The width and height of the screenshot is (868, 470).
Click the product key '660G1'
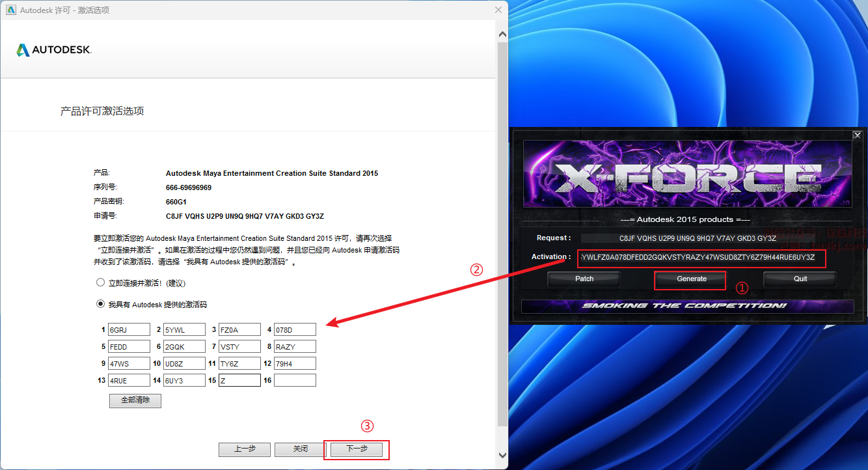(176, 202)
